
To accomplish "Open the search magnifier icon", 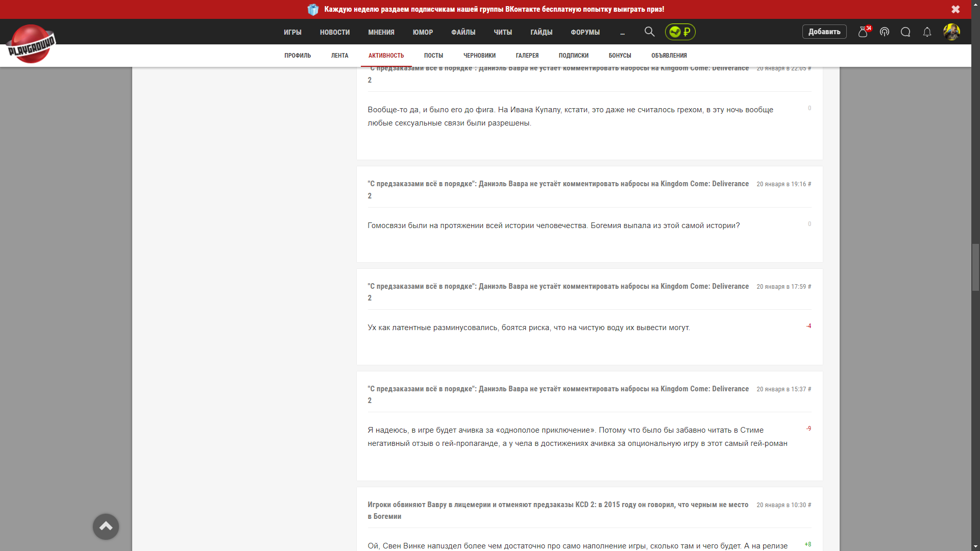I will pyautogui.click(x=649, y=32).
